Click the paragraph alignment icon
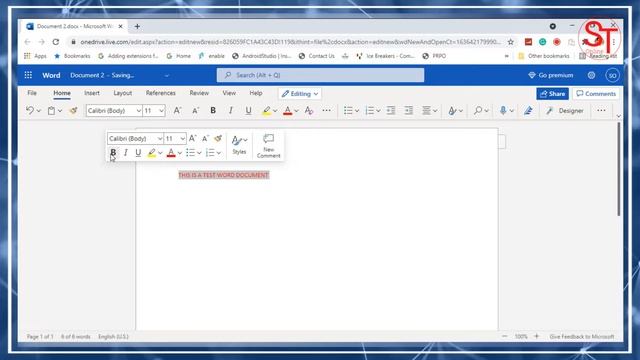The width and height of the screenshot is (640, 360). 426,111
